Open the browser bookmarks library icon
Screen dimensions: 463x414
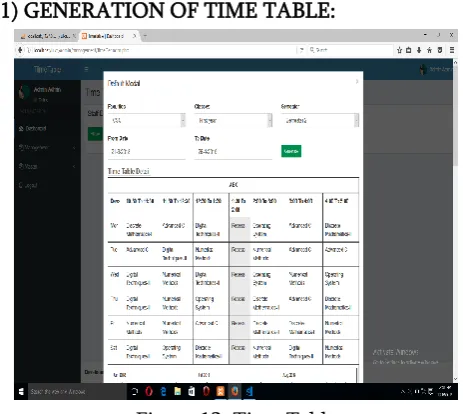click(x=409, y=50)
